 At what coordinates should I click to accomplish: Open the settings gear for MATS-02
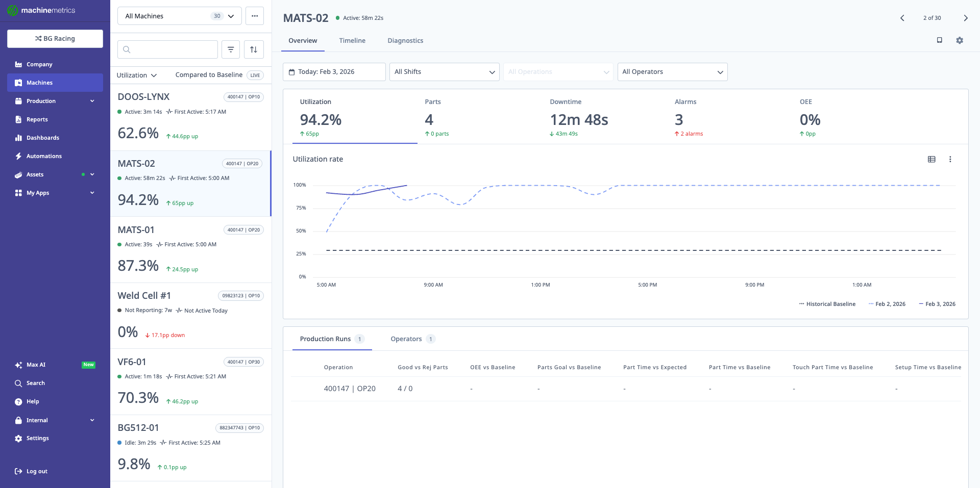click(x=960, y=40)
